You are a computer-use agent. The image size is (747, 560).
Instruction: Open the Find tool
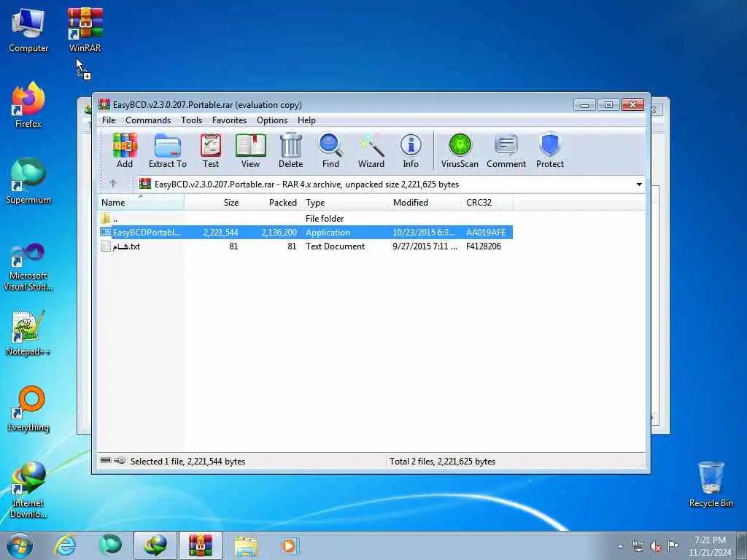tap(330, 150)
